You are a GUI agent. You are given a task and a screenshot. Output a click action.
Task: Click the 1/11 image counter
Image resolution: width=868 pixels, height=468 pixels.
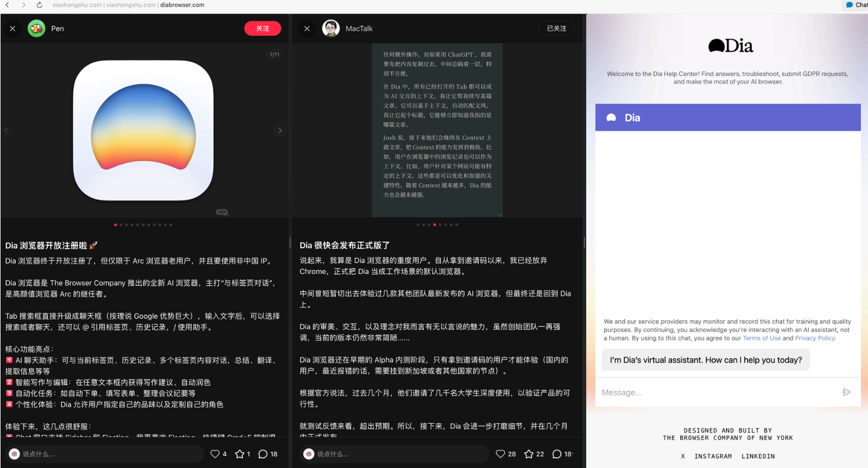[x=275, y=55]
